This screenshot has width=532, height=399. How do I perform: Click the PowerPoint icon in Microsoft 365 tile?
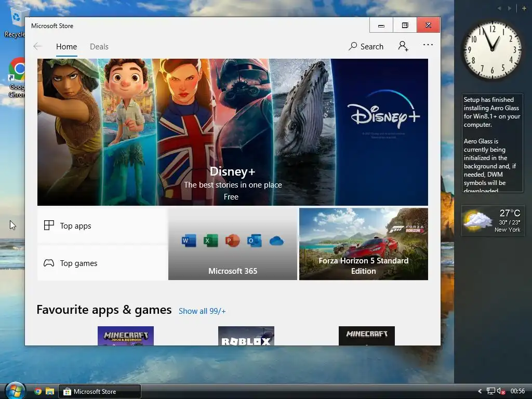[x=232, y=241]
